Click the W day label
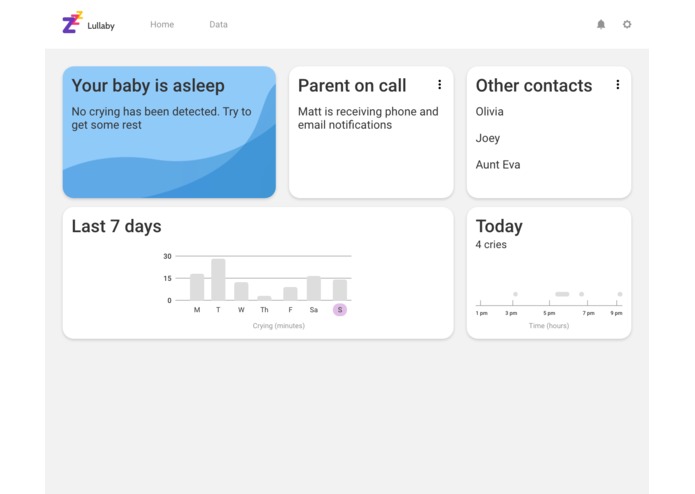The height and width of the screenshot is (494, 695). [241, 310]
